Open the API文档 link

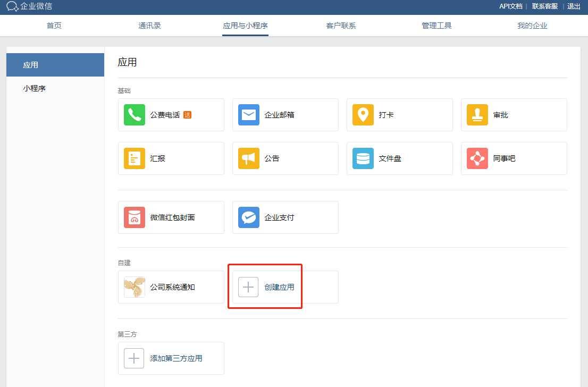tap(511, 6)
